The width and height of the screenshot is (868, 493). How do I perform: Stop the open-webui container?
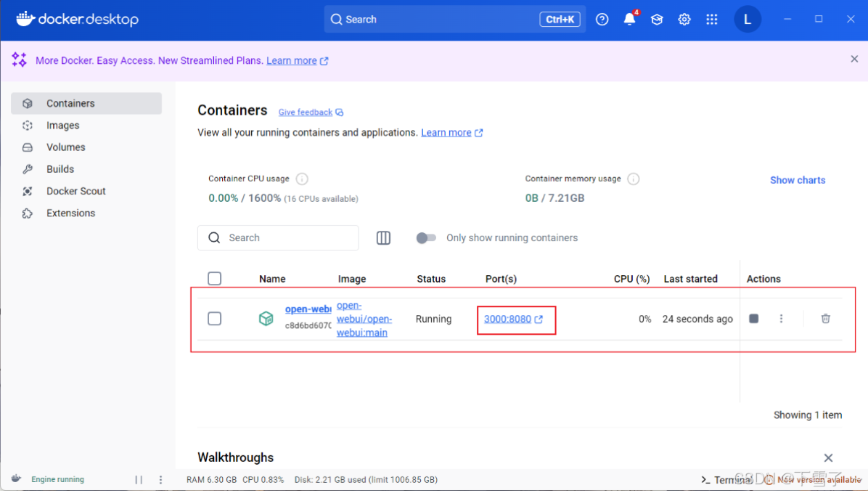(753, 319)
